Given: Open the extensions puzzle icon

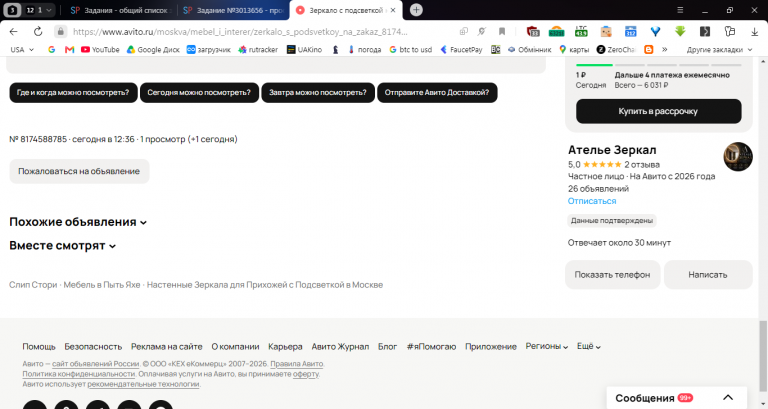Looking at the screenshot, I should (x=730, y=31).
